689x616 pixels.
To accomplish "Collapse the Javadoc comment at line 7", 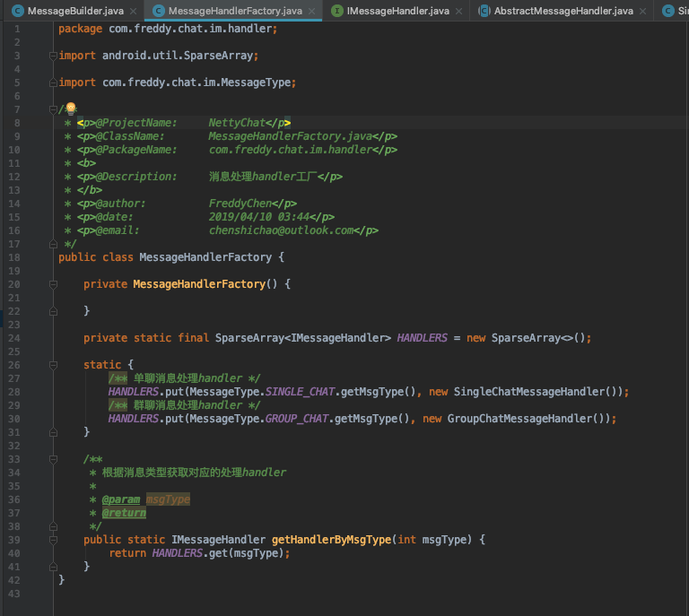I will (x=53, y=109).
